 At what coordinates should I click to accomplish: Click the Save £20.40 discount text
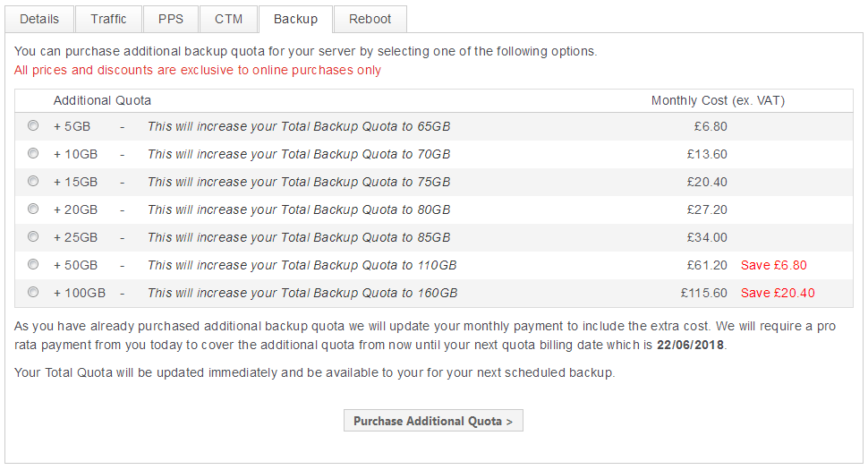(x=778, y=293)
